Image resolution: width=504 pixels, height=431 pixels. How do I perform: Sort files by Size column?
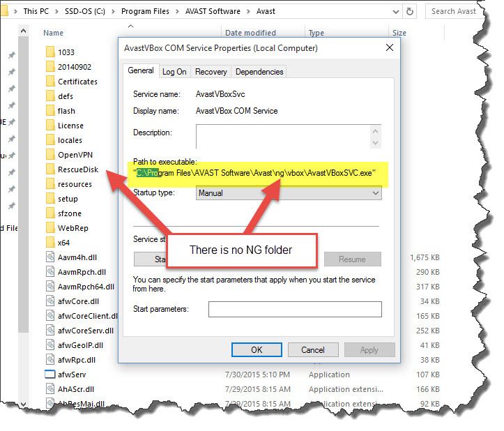tap(399, 33)
